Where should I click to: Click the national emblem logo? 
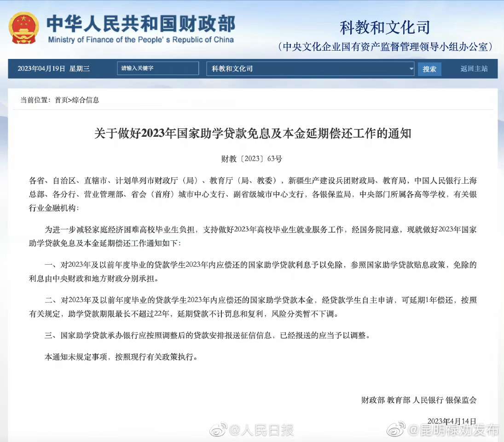24,28
